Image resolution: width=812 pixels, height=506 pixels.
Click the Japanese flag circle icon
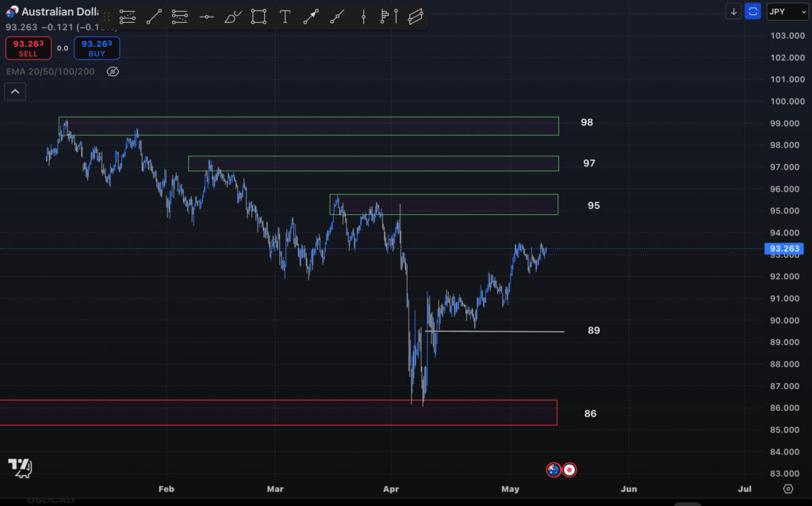(x=570, y=470)
